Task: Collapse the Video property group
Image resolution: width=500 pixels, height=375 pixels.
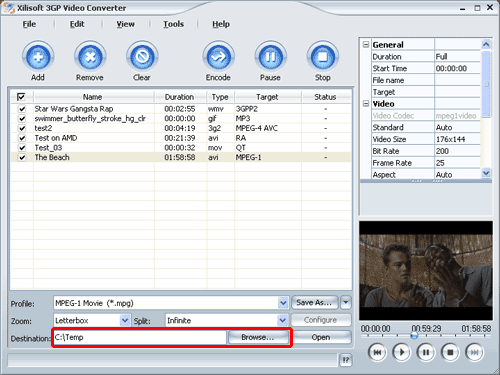Action: [366, 104]
